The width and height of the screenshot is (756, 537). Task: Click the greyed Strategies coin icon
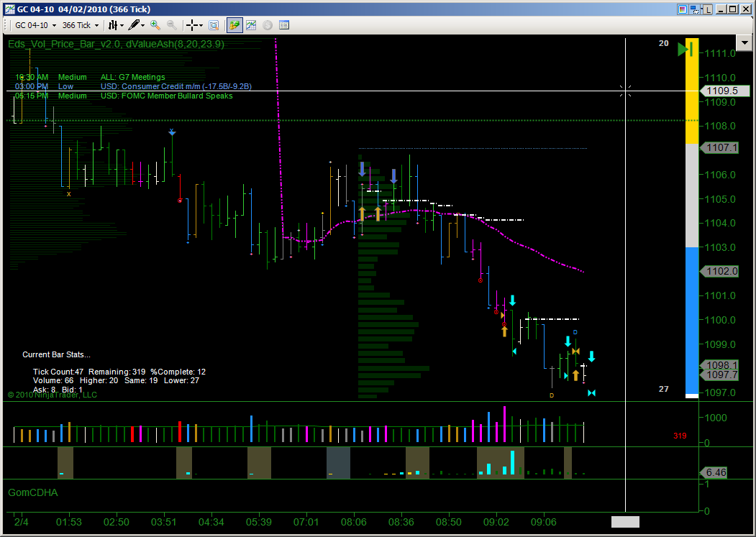pyautogui.click(x=268, y=25)
